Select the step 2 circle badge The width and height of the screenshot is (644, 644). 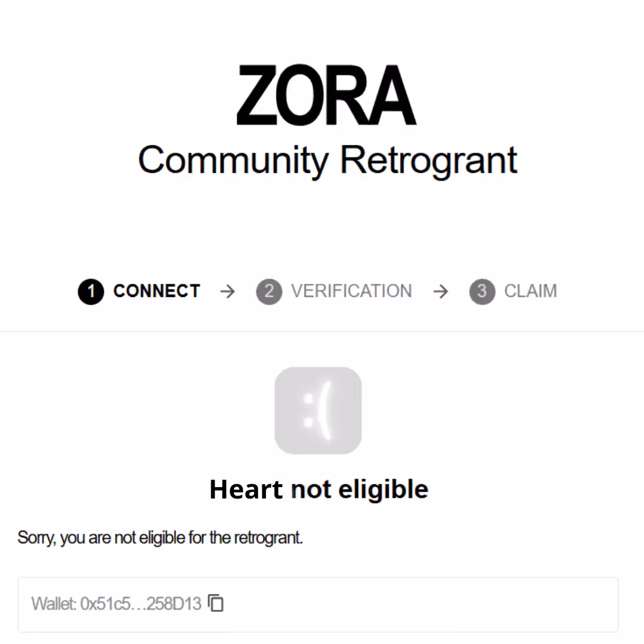(x=269, y=292)
